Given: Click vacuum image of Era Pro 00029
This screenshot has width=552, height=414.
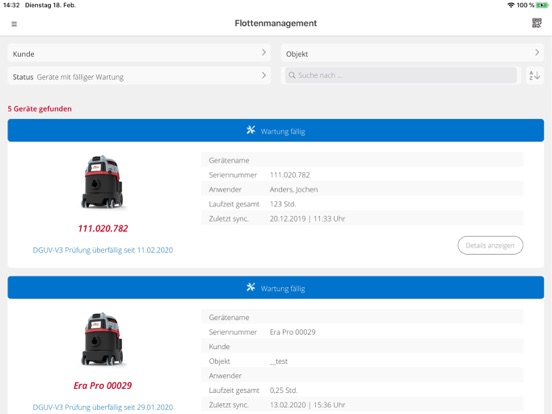Looking at the screenshot, I should pyautogui.click(x=102, y=339).
